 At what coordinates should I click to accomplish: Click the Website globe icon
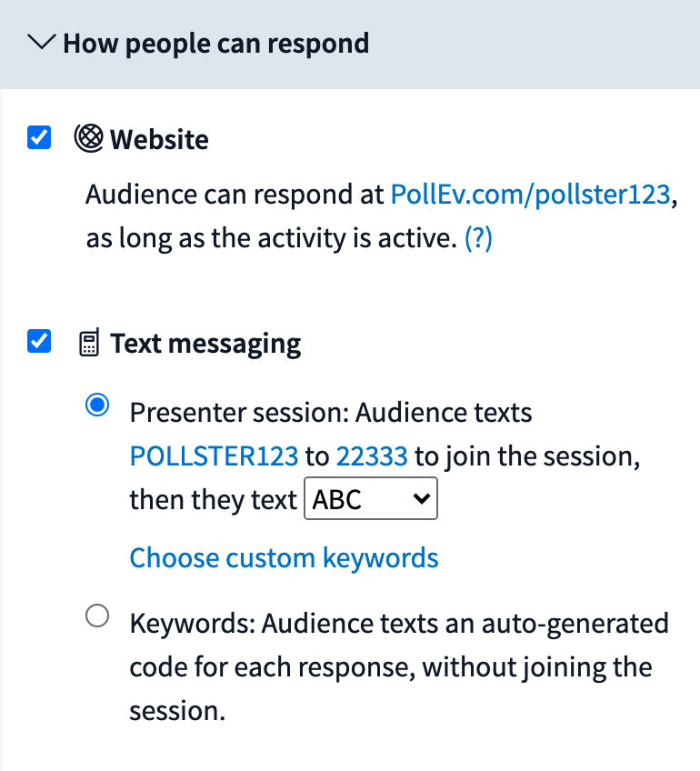pyautogui.click(x=89, y=138)
